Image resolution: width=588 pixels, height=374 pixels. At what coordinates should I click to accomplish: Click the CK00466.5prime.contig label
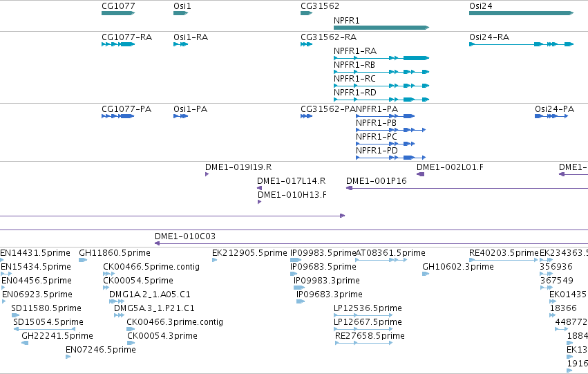(151, 267)
